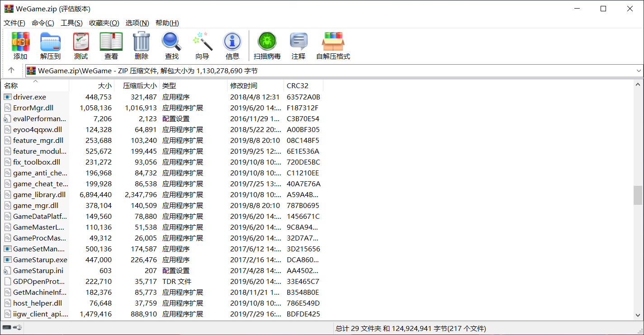Open the Help (帮助) menu
Screen dimensions: 644x335
point(167,23)
